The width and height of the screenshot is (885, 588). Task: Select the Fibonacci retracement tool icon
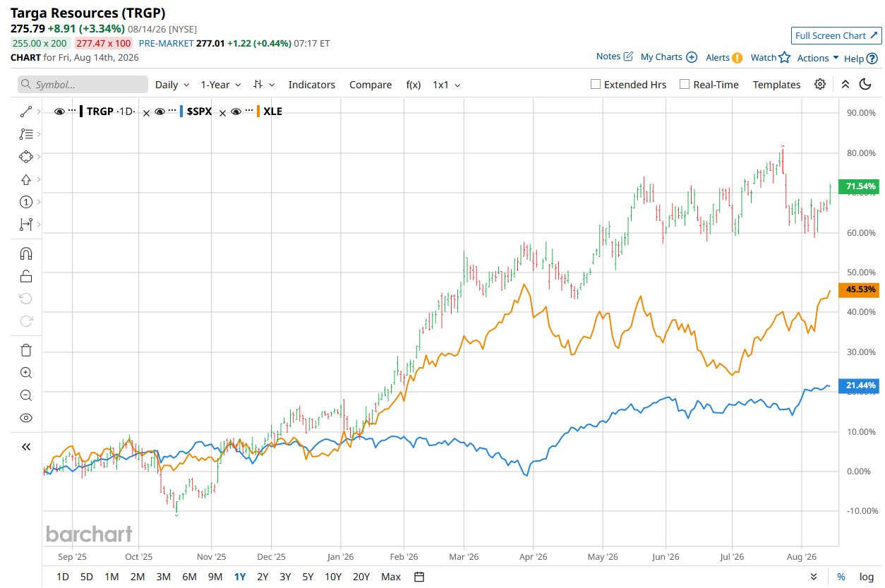point(26,133)
